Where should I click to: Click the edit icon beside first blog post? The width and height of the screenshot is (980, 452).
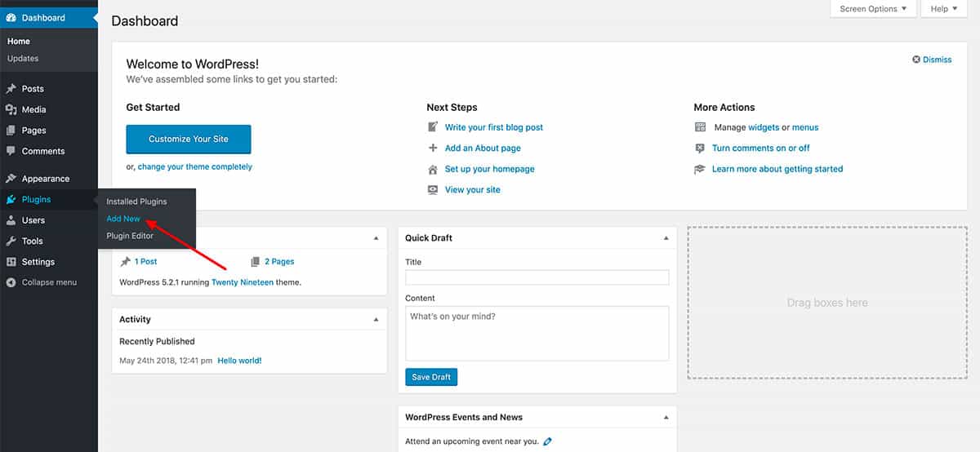click(433, 127)
